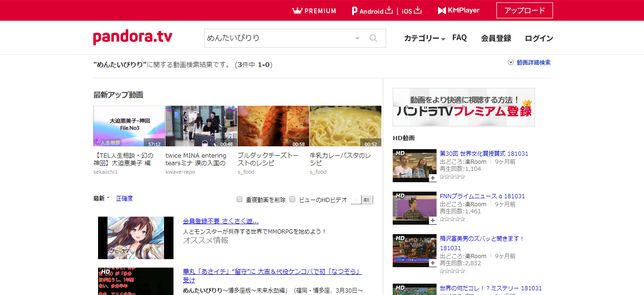Open 会員登録不要 さくさく遊… link
The height and width of the screenshot is (295, 644).
[x=221, y=221]
